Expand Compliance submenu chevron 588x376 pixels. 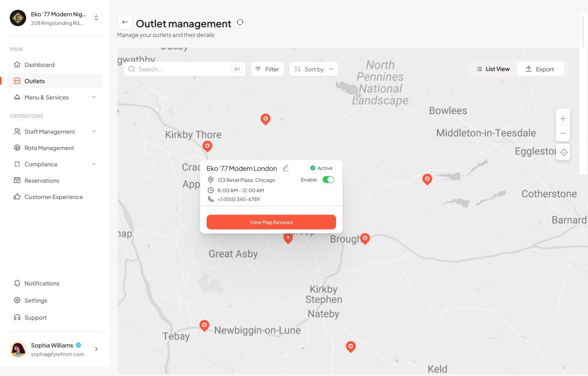(x=94, y=164)
